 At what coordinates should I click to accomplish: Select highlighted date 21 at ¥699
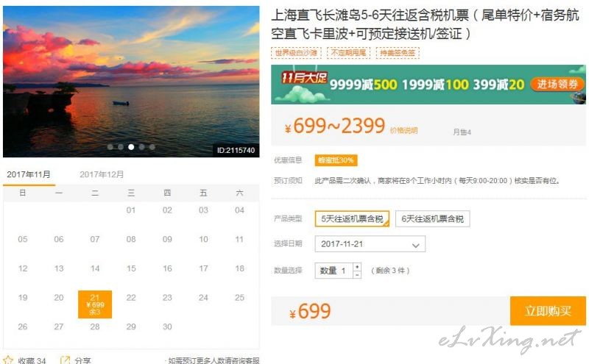(95, 304)
